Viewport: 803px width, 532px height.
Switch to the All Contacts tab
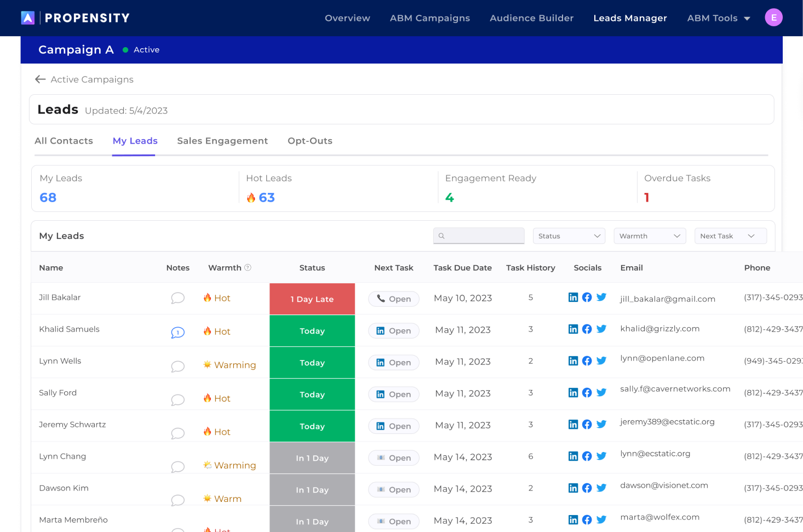point(64,141)
